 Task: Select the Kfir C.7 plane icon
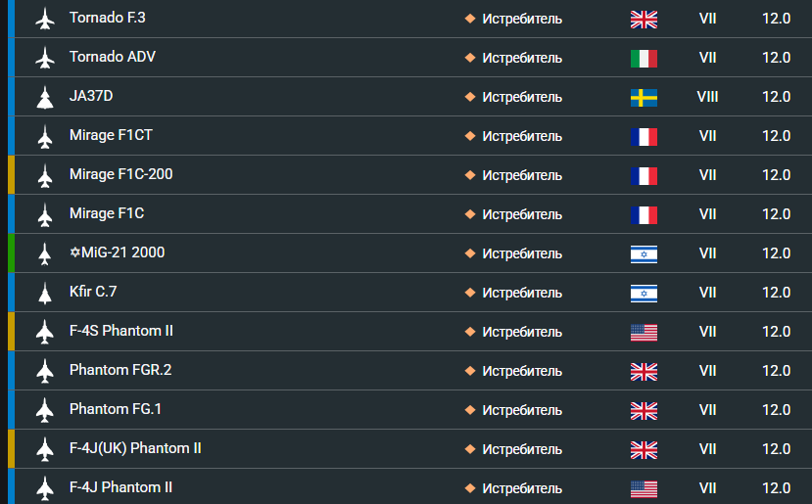[45, 293]
